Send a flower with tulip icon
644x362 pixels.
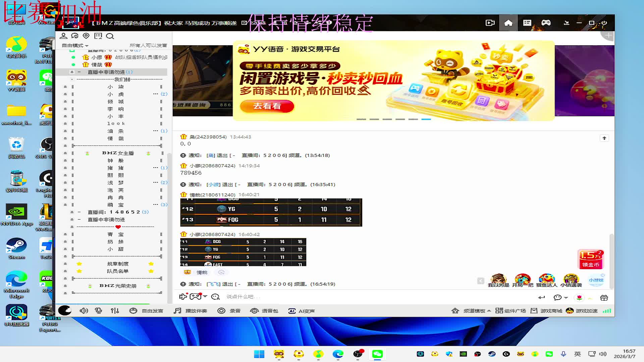point(579,298)
